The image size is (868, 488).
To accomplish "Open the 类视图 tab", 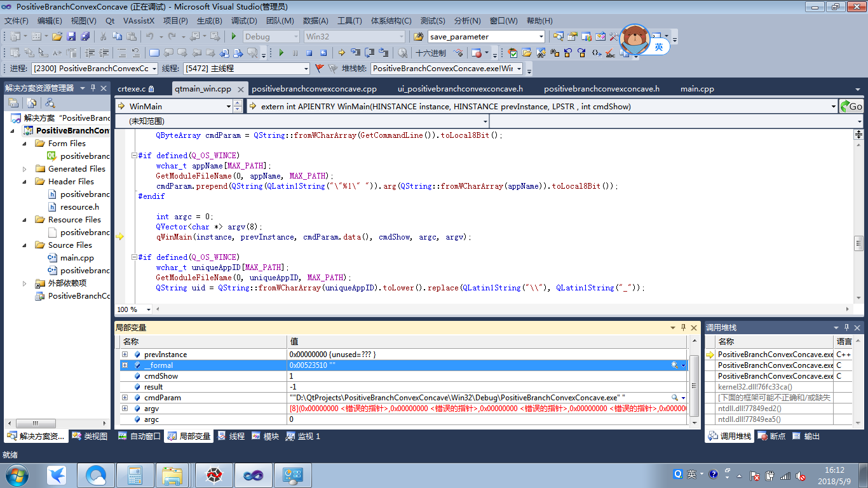I will point(90,437).
